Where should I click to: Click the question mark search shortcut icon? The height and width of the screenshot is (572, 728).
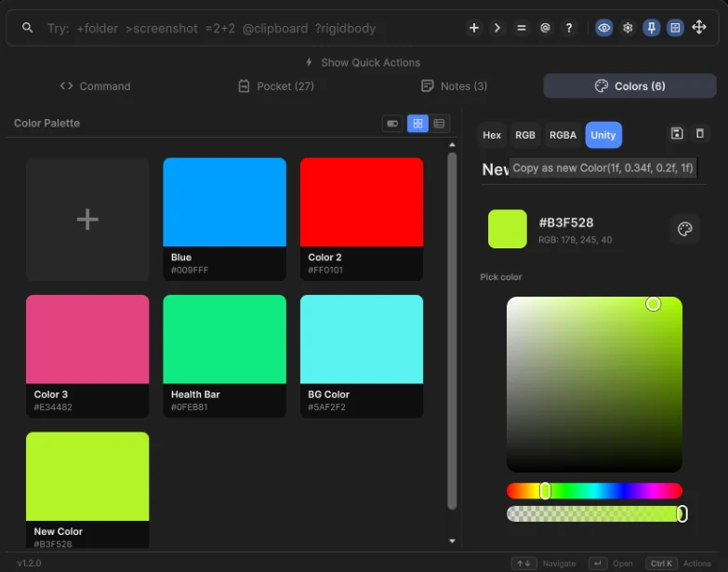(x=569, y=28)
